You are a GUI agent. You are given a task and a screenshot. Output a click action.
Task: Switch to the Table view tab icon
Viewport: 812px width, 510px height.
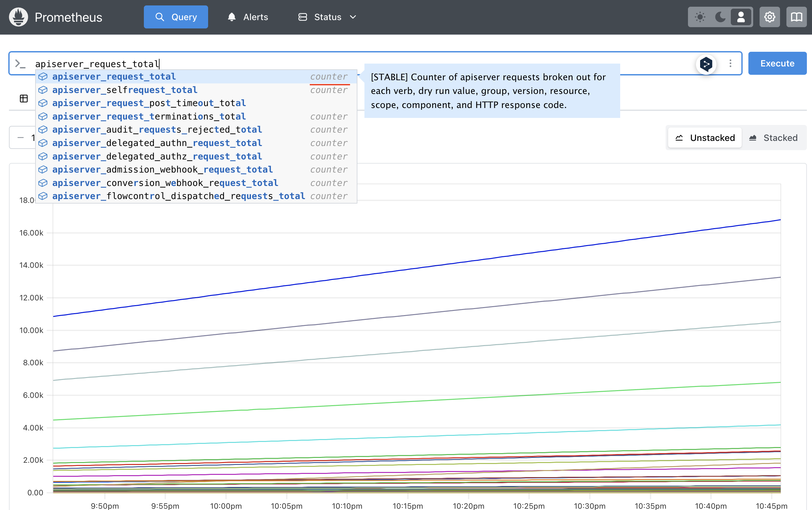tap(24, 98)
